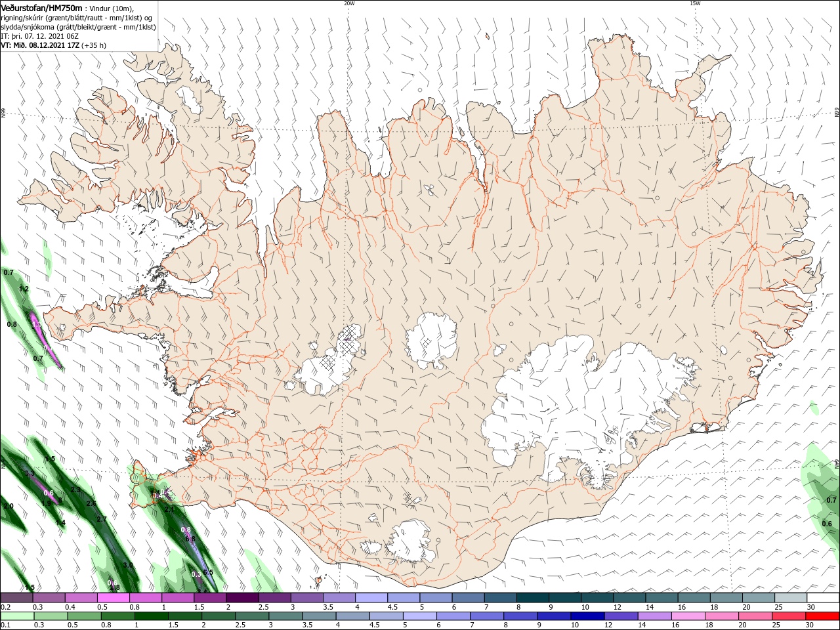Select the darkest purple 2 legend swatch
The height and width of the screenshot is (630, 840).
pyautogui.click(x=242, y=598)
